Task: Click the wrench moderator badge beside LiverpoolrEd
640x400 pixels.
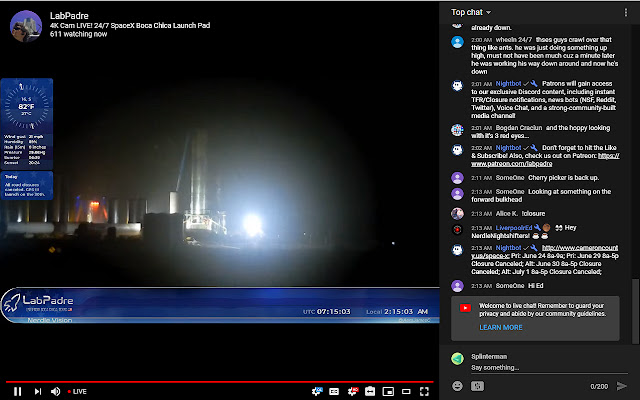Action: pos(537,228)
